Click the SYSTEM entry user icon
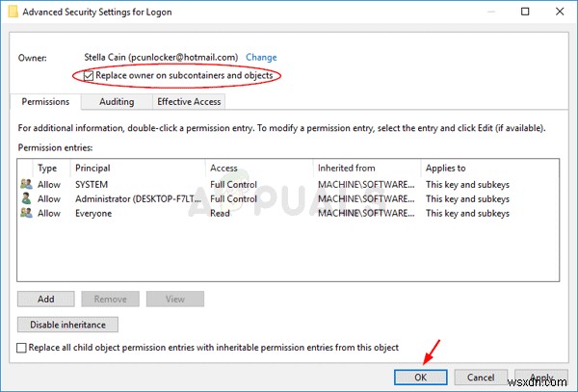Screen dimensions: 578x392 [x=24, y=184]
